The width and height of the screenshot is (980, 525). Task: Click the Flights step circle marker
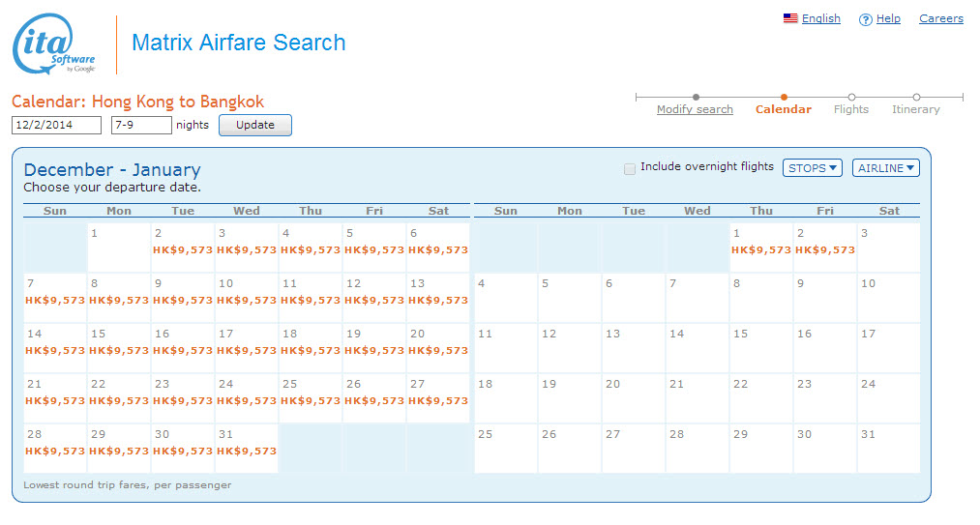click(851, 97)
